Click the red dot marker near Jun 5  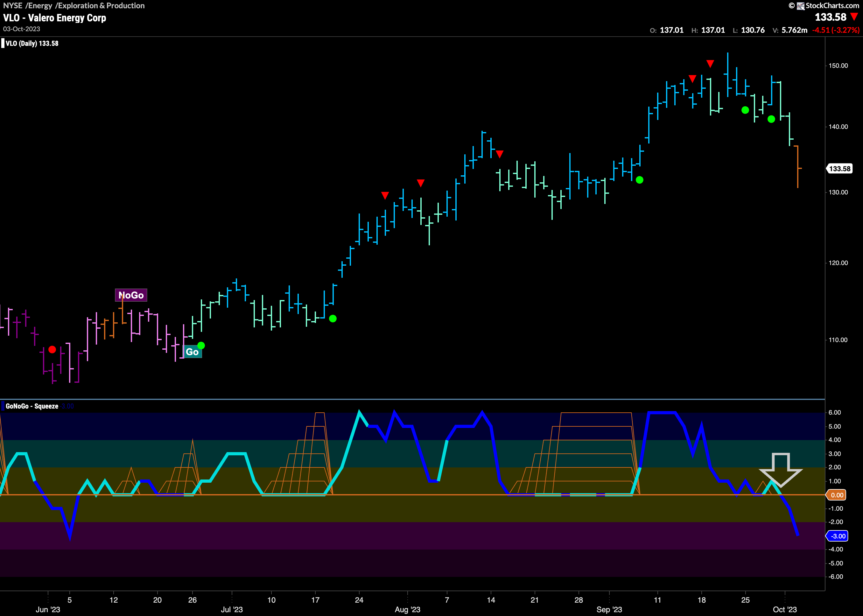pyautogui.click(x=53, y=349)
